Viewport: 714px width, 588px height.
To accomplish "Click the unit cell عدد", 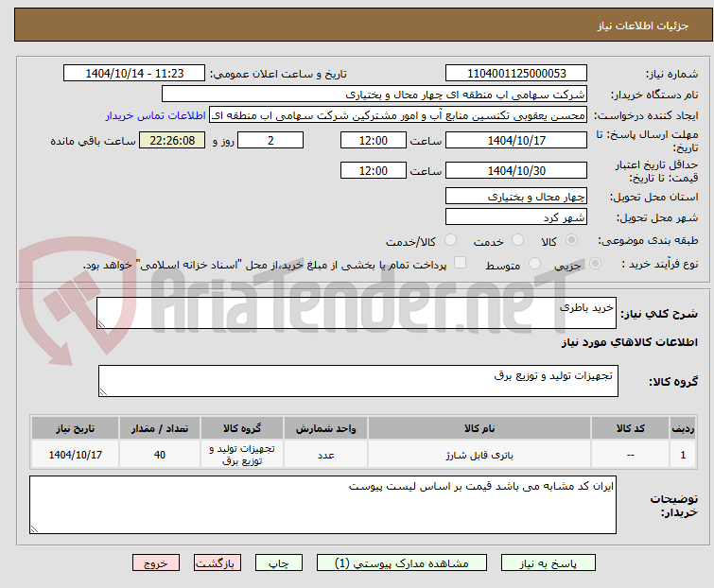I will click(x=326, y=455).
